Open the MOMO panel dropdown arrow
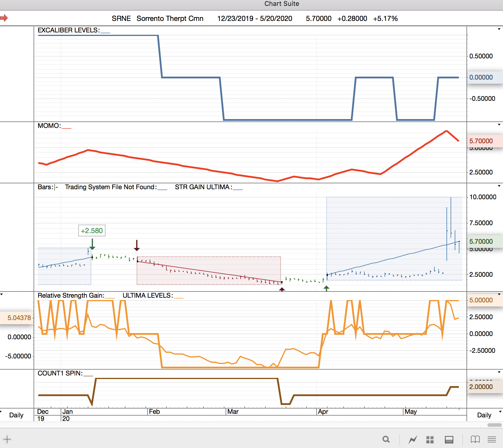Screen dimensions: 503x448 [x=499, y=124]
